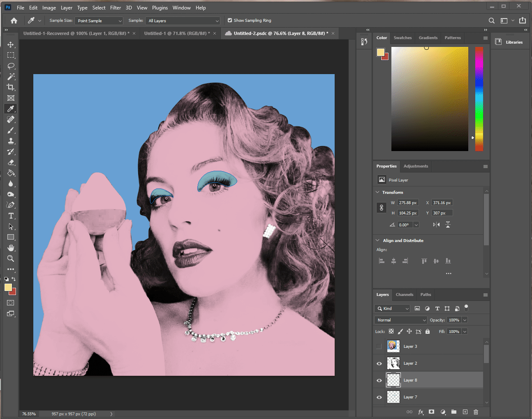Hide Layer 7 with eye icon
Image resolution: width=532 pixels, height=419 pixels.
(x=379, y=397)
